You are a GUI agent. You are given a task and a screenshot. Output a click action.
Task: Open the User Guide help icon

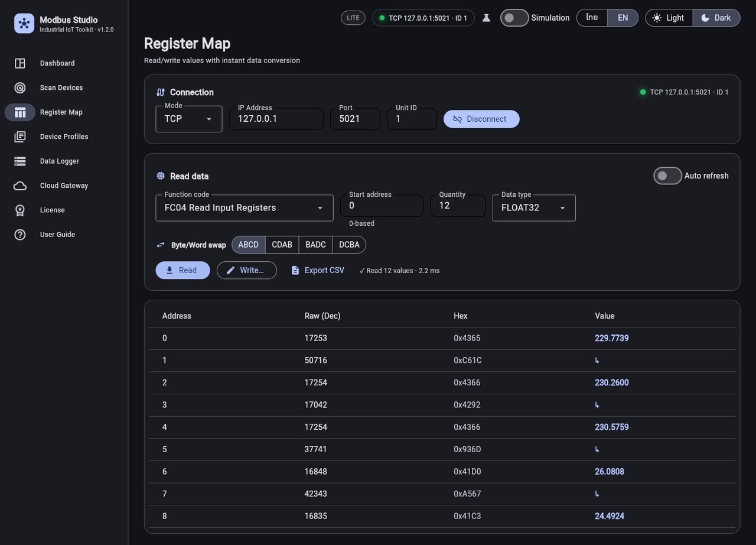20,235
